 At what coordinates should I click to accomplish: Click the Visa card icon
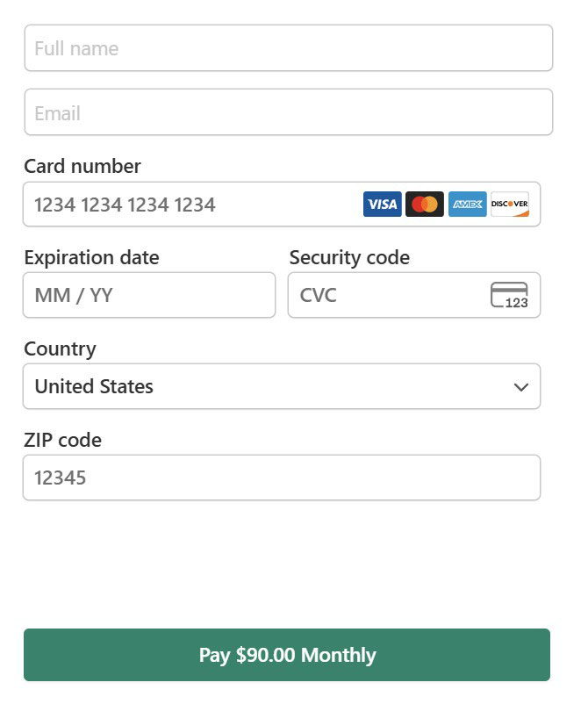(x=382, y=205)
